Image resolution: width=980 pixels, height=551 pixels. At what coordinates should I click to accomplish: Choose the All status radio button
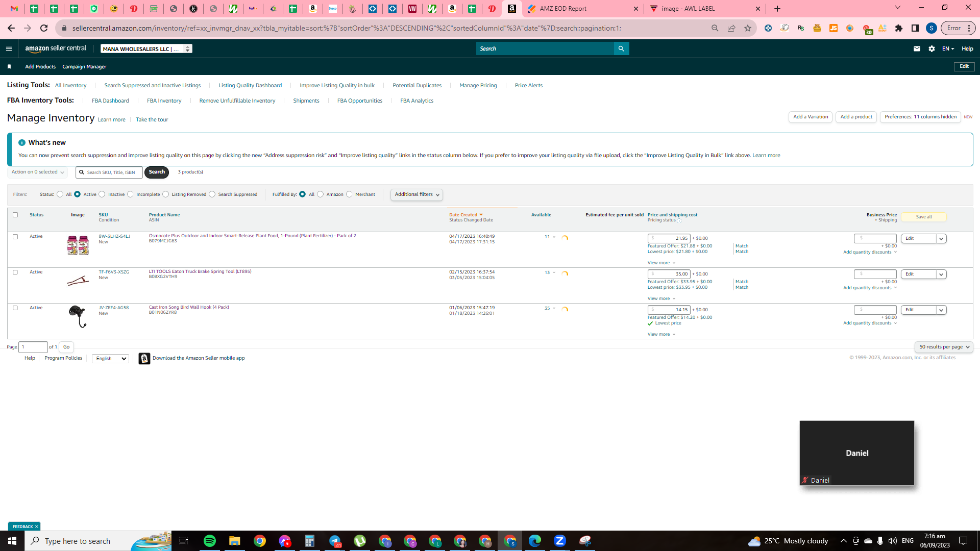[60, 194]
